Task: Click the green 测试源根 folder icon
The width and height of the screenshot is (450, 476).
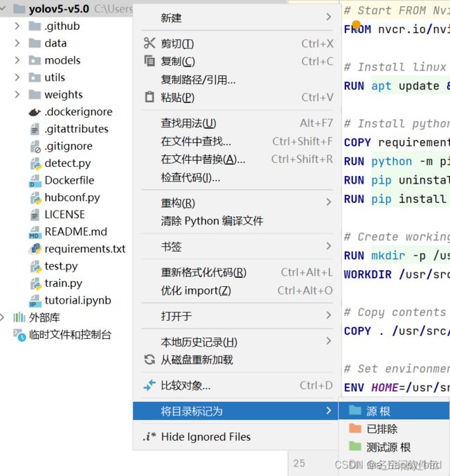Action: pos(355,446)
